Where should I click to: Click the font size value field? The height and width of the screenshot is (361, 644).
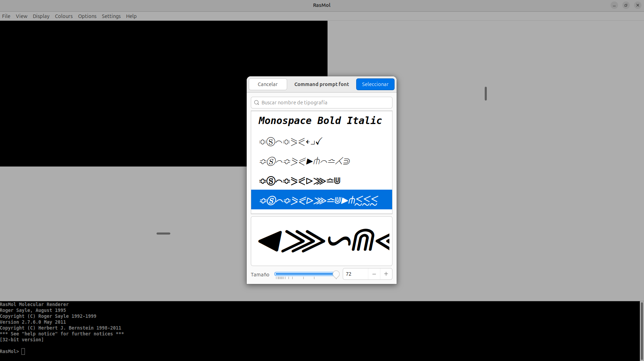click(x=355, y=274)
